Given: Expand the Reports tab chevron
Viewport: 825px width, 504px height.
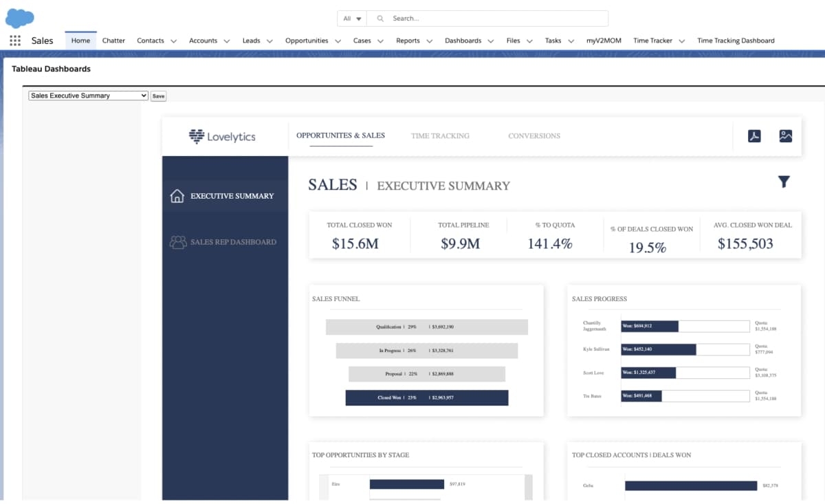Looking at the screenshot, I should click(x=429, y=41).
